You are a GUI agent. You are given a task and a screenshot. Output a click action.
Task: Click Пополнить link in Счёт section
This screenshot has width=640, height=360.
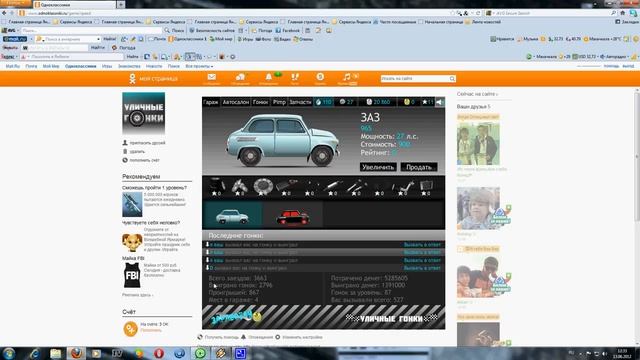point(151,330)
